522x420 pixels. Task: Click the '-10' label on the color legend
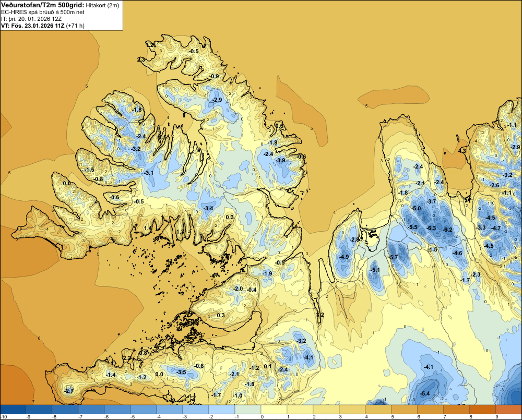[x=4, y=417]
